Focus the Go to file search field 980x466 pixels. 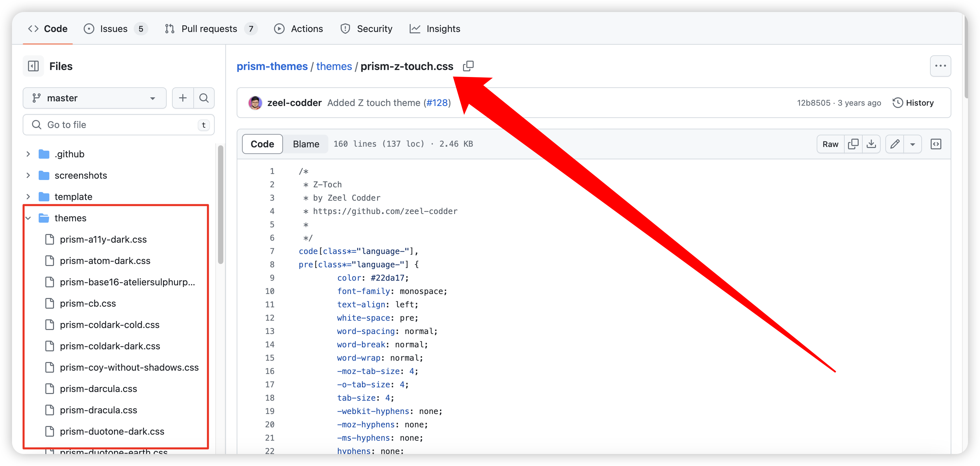click(x=119, y=125)
